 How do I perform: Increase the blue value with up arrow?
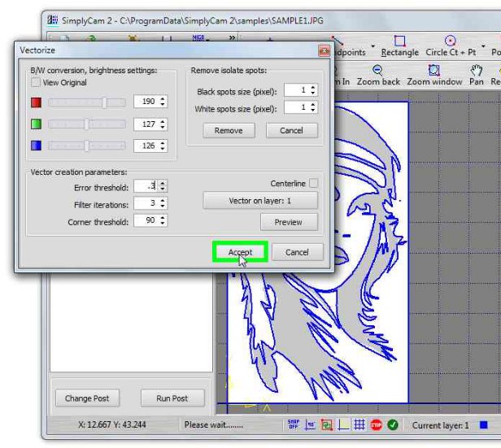coord(163,143)
